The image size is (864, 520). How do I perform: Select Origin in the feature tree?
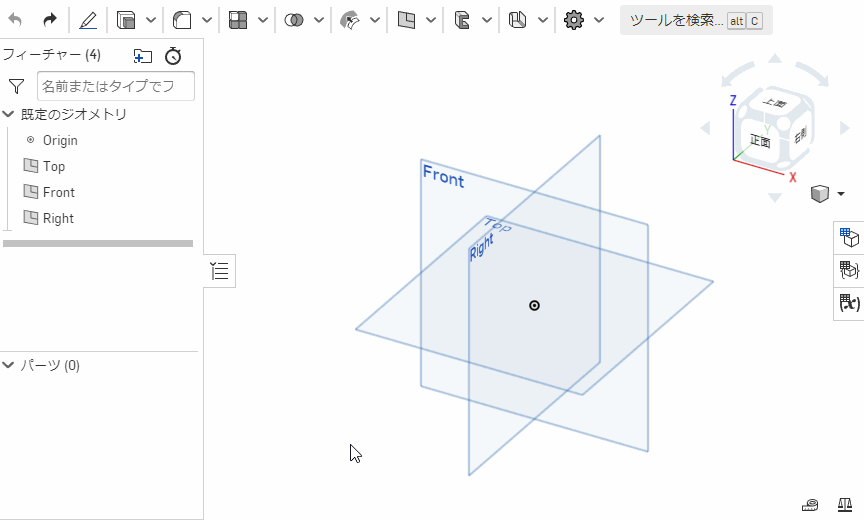(x=59, y=140)
